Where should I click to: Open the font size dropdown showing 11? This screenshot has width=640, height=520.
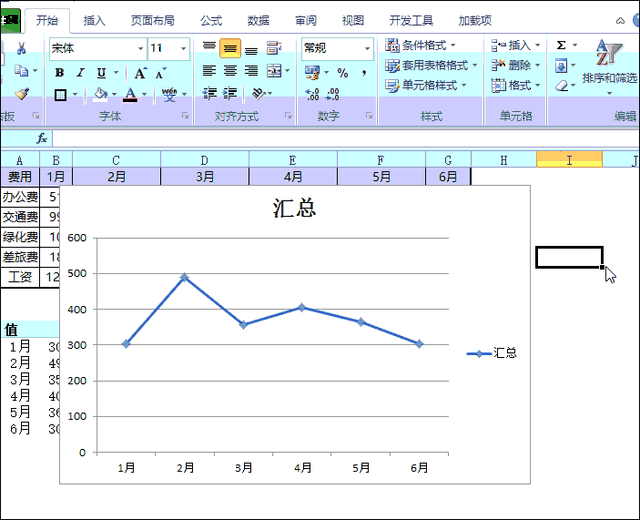click(x=183, y=49)
